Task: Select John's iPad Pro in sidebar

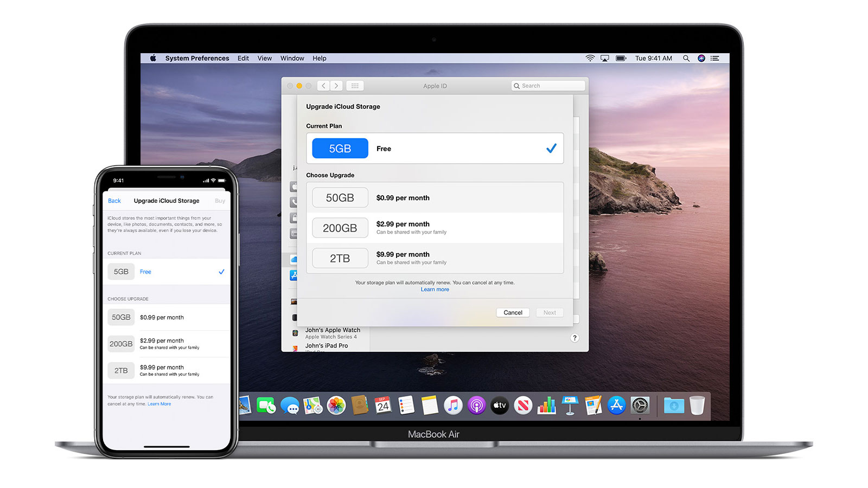Action: pos(327,346)
